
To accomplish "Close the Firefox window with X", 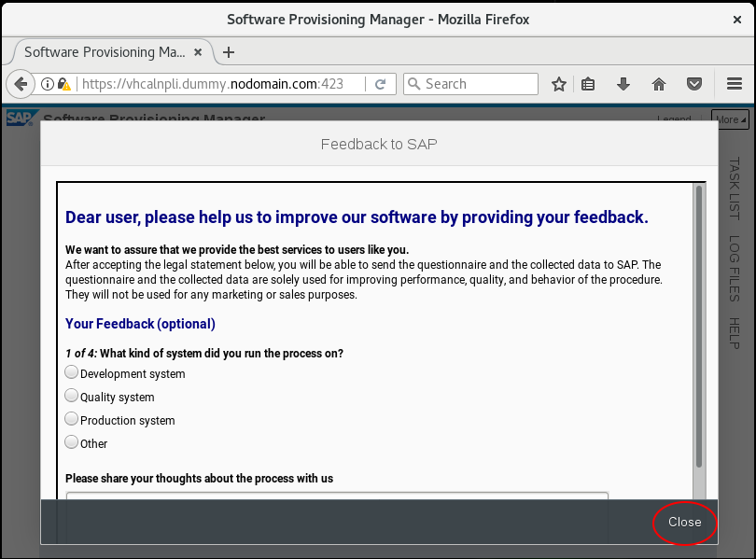I will (x=737, y=20).
